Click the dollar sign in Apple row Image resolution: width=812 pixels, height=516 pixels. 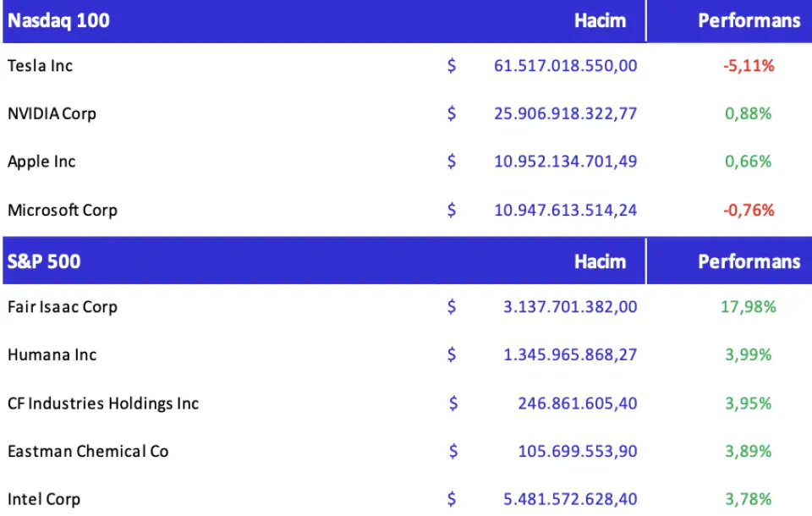[x=452, y=162]
